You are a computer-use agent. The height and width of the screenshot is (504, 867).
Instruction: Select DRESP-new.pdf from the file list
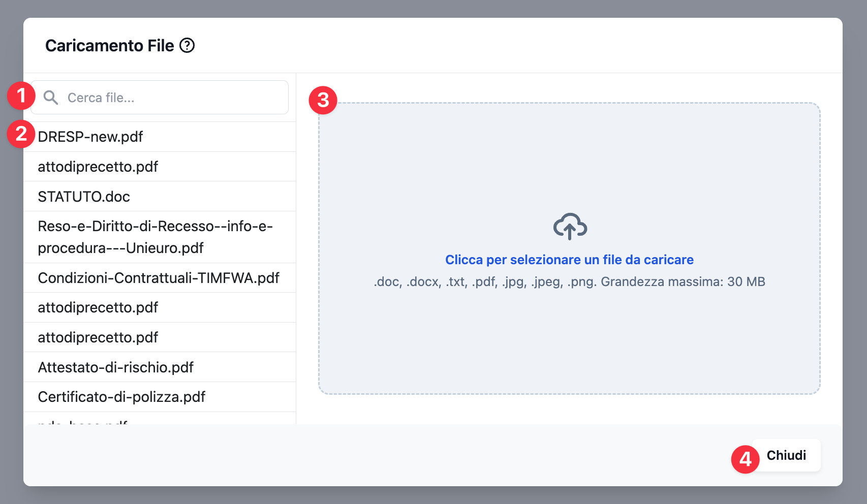[x=90, y=137]
